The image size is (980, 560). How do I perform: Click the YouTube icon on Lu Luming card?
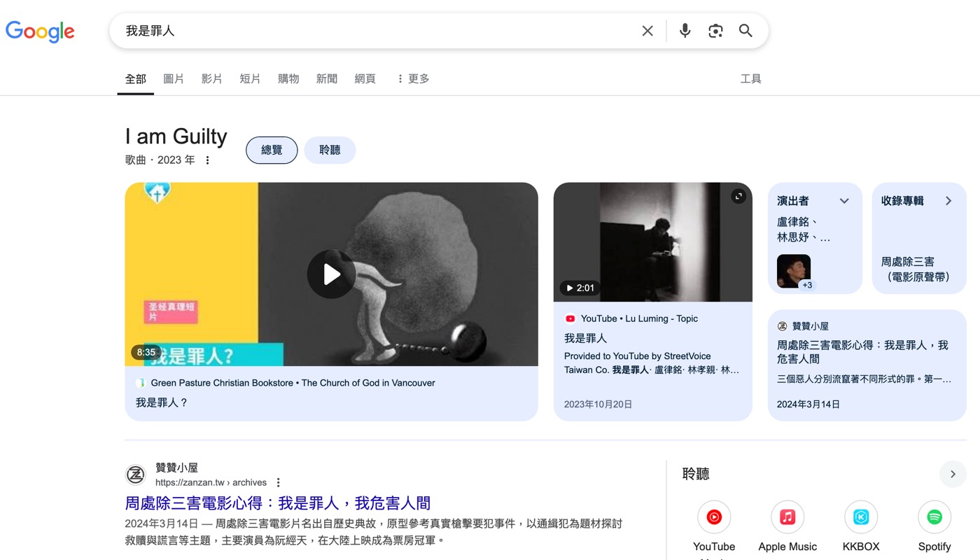tap(570, 318)
